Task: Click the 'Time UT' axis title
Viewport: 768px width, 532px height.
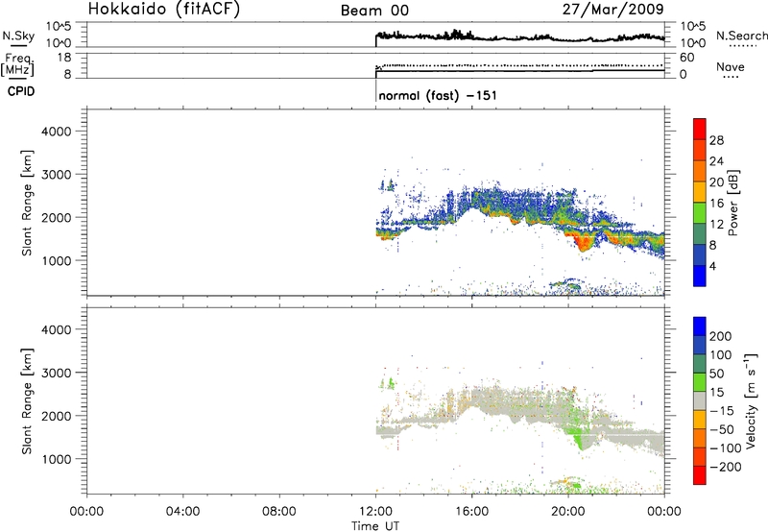Action: [375, 526]
